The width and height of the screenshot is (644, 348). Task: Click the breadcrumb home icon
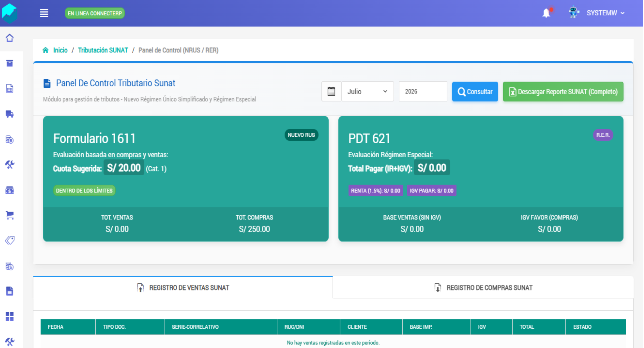point(45,50)
